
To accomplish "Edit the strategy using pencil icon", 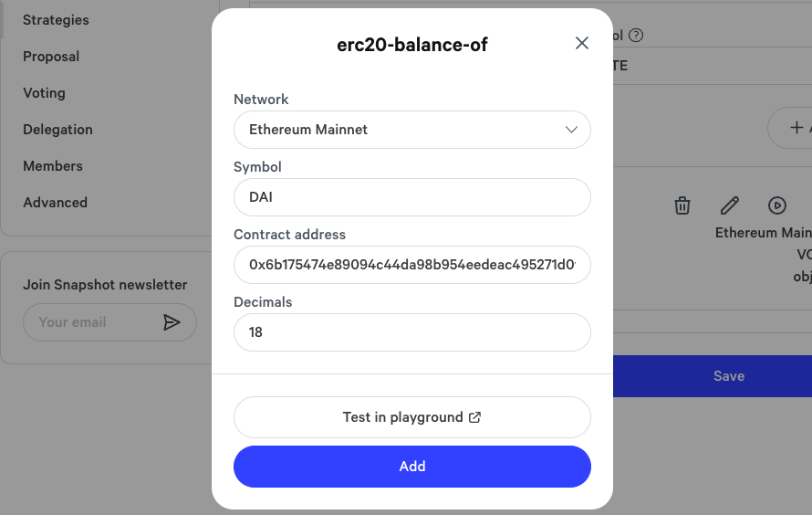I will [x=729, y=205].
